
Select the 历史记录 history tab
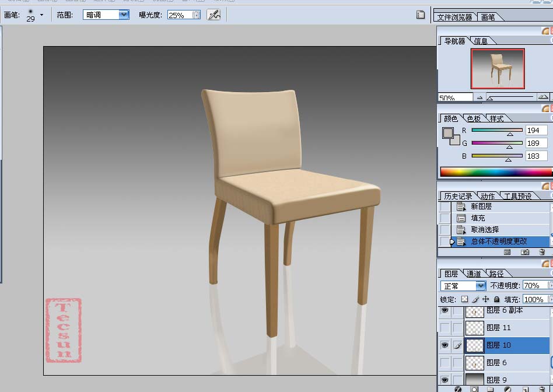click(x=458, y=196)
